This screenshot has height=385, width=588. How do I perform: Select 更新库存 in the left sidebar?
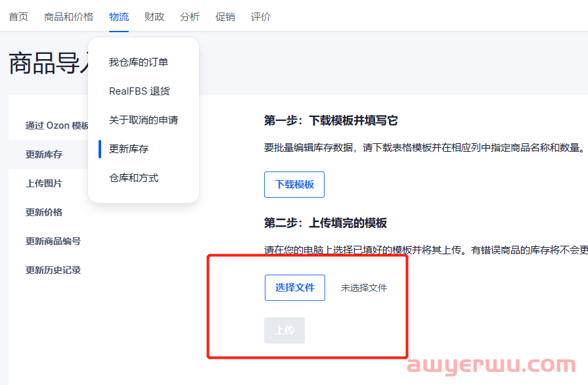click(x=44, y=154)
